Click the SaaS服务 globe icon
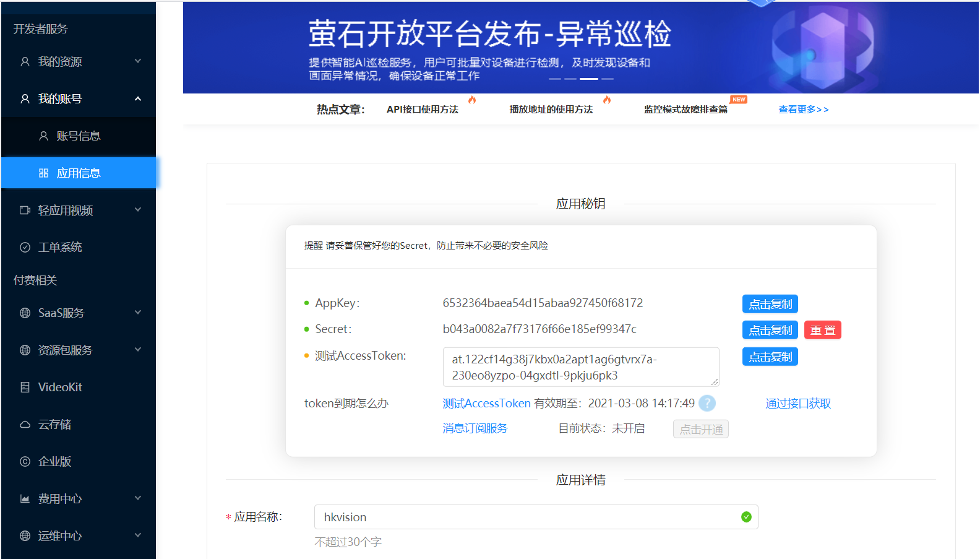 point(25,313)
